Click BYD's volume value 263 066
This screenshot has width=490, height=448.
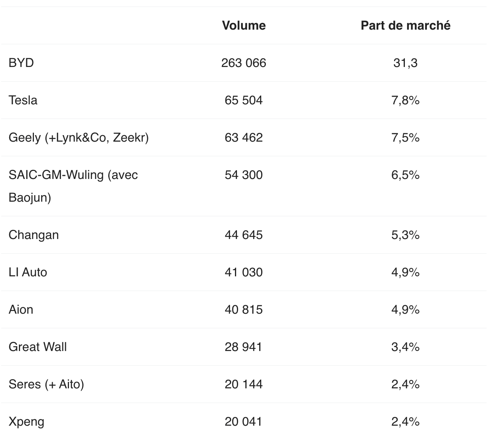click(x=243, y=63)
